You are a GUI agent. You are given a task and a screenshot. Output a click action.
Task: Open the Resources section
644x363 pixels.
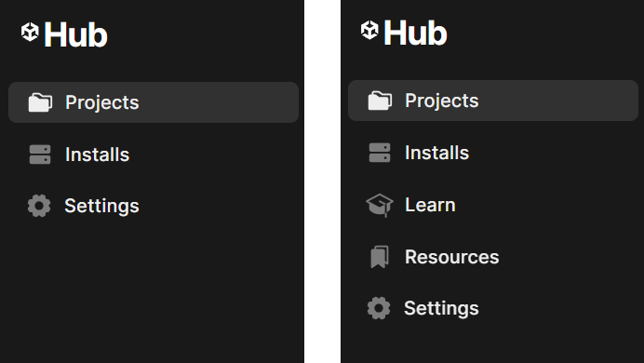click(451, 257)
